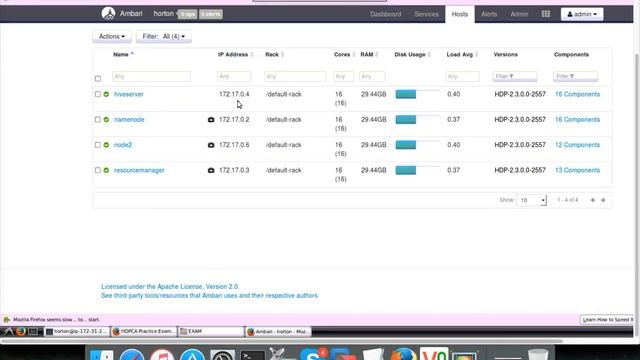Open the resourcemanager host link

point(139,170)
